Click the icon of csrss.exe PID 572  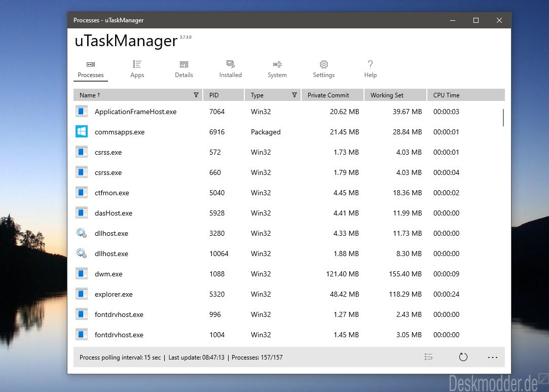point(82,152)
